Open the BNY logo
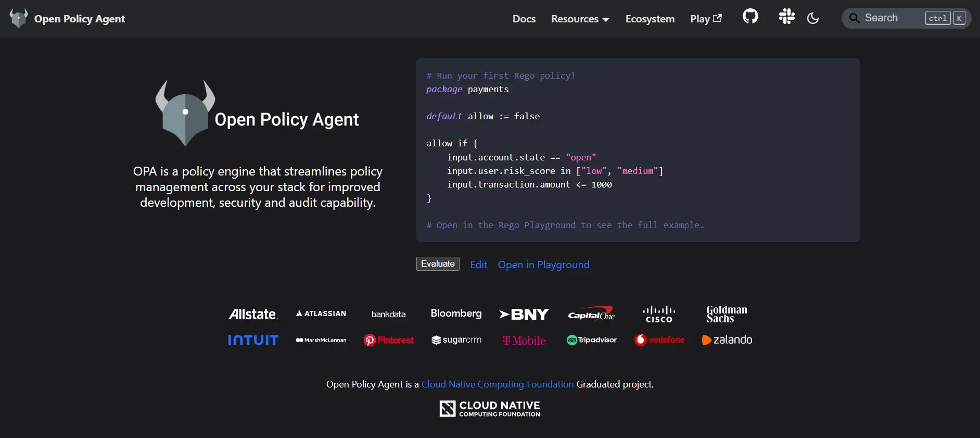 point(524,314)
